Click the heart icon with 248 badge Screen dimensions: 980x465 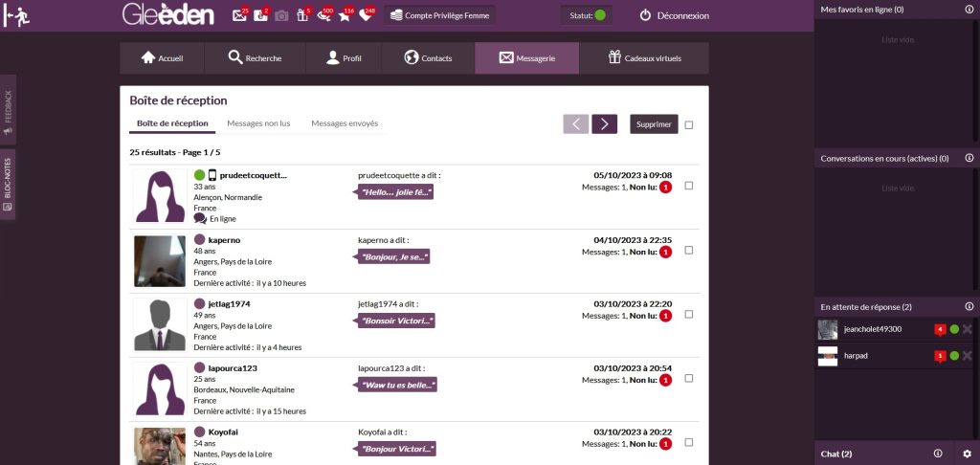(x=365, y=15)
